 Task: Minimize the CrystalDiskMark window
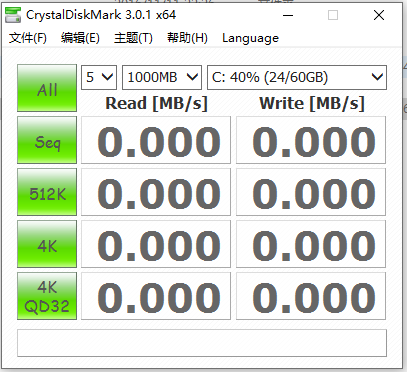pos(288,15)
